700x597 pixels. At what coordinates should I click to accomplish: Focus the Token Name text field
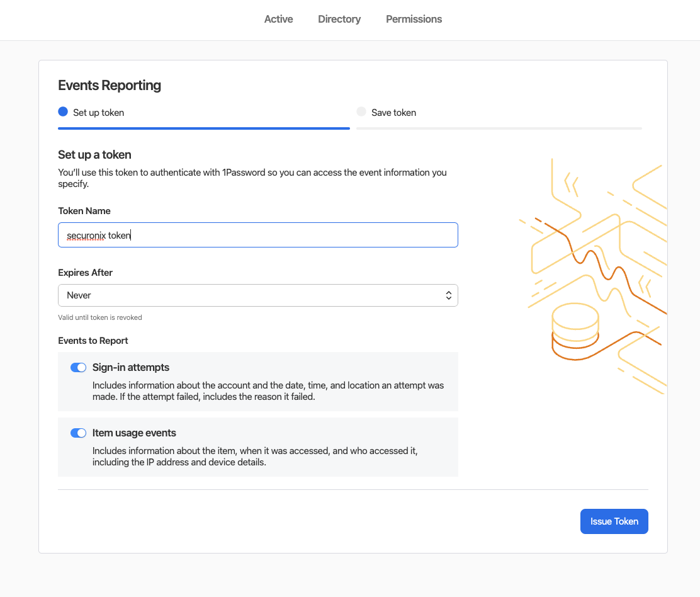(257, 235)
